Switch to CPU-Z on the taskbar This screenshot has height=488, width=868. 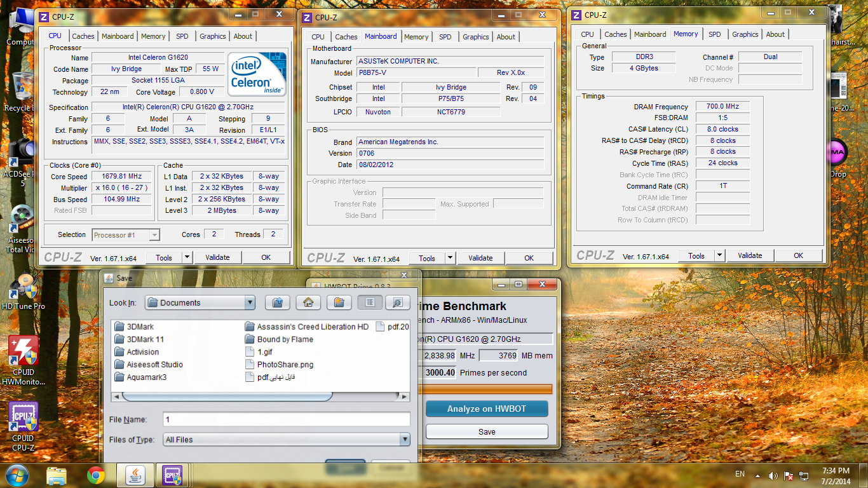pyautogui.click(x=173, y=475)
